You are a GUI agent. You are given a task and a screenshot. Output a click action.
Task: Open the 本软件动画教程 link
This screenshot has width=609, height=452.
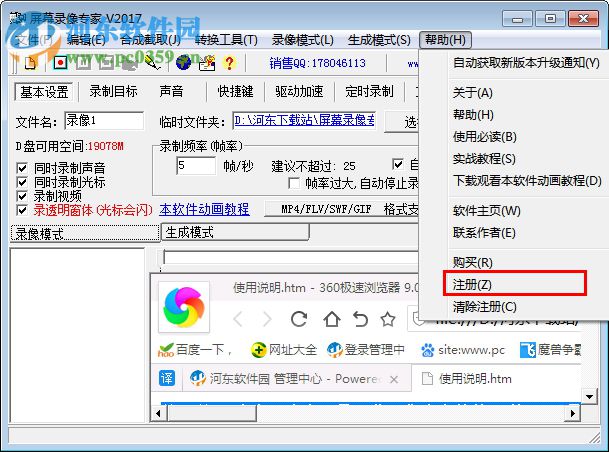click(204, 209)
